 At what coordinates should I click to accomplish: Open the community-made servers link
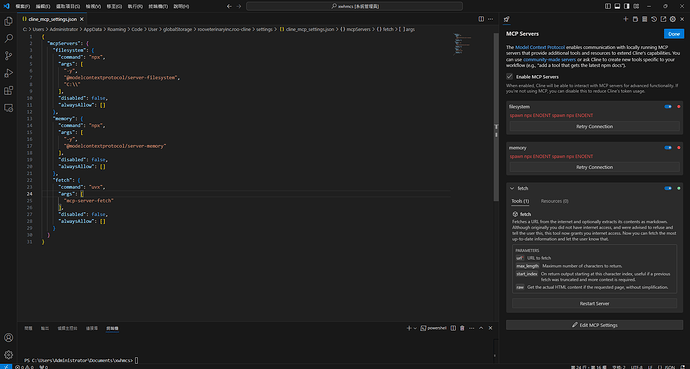click(549, 59)
